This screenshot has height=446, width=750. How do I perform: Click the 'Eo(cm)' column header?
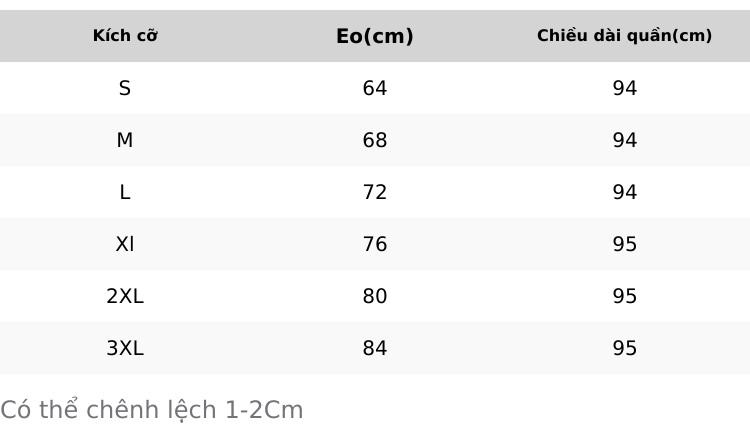(375, 36)
